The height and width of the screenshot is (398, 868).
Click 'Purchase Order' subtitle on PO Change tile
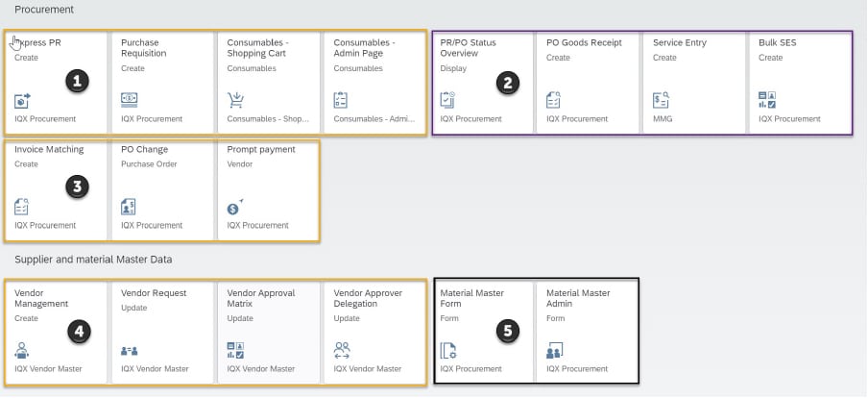tap(149, 164)
